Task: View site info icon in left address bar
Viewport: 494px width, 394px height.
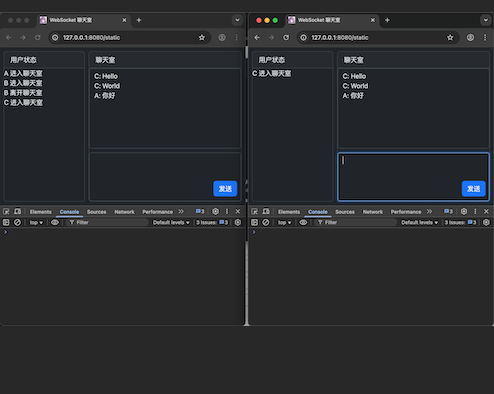Action: (55, 38)
